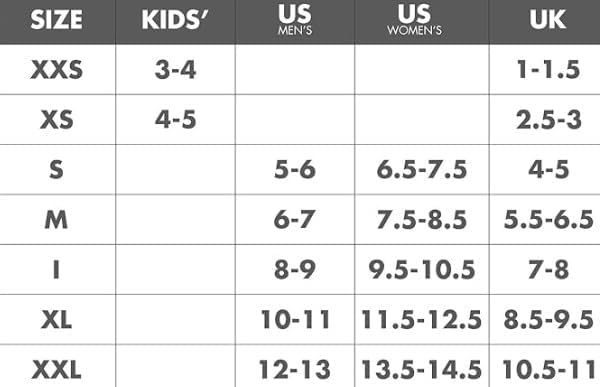Image resolution: width=600 pixels, height=387 pixels.
Task: Click the US women's 7.5-8.5 cell
Action: (422, 220)
